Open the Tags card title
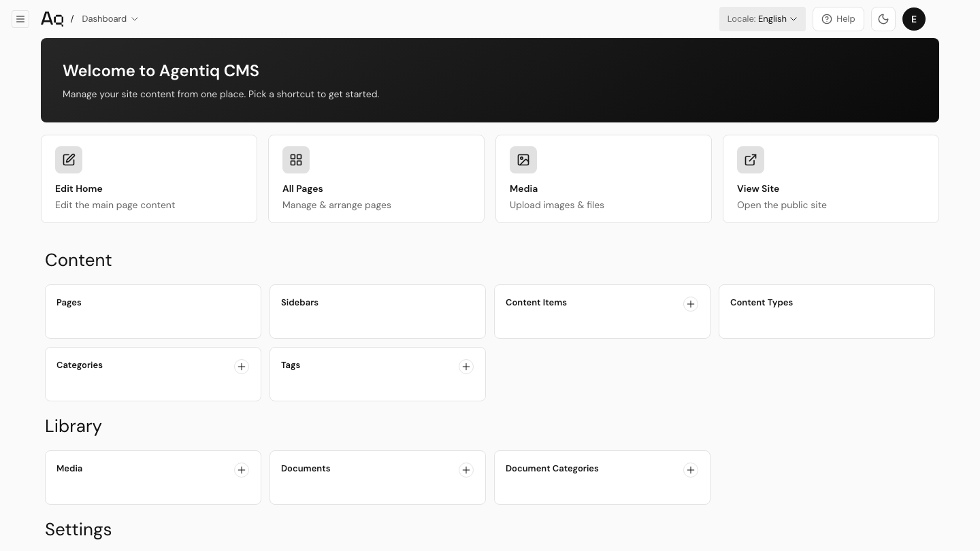This screenshot has width=980, height=551. tap(291, 365)
